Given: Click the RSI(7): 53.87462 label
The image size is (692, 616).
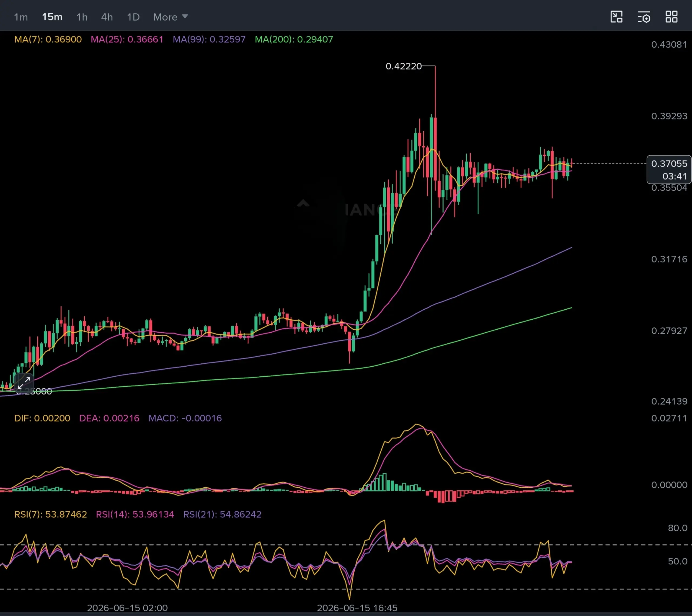Looking at the screenshot, I should point(51,514).
